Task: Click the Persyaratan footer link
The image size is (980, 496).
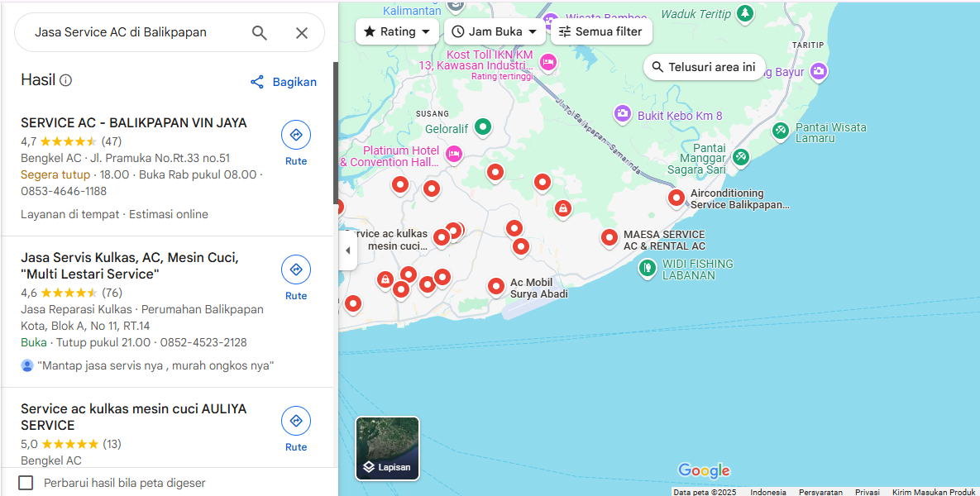Action: click(820, 492)
